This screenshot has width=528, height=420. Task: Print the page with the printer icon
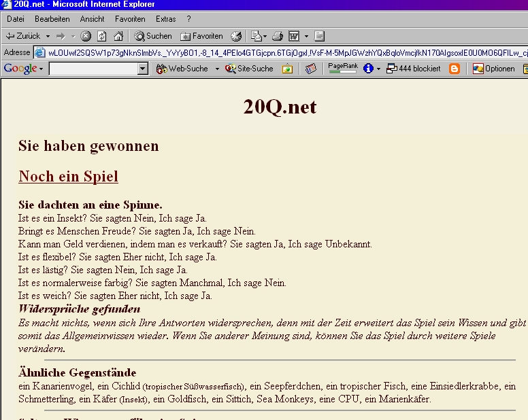278,36
